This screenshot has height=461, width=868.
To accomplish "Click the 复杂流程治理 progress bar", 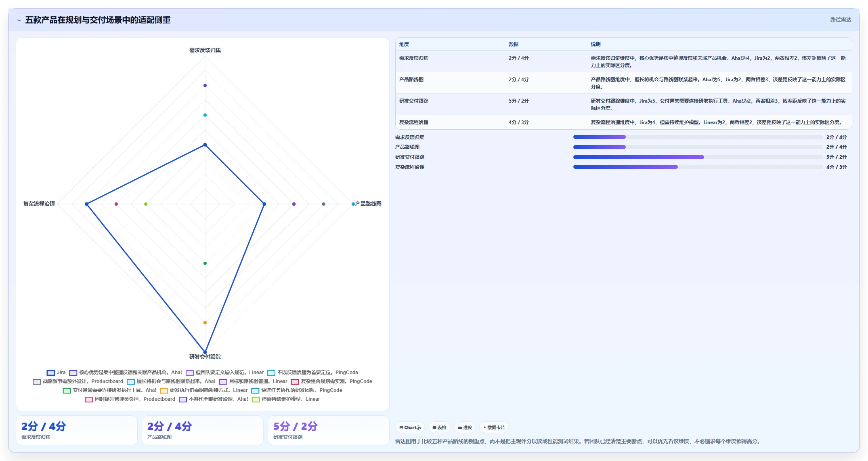I will coord(698,167).
